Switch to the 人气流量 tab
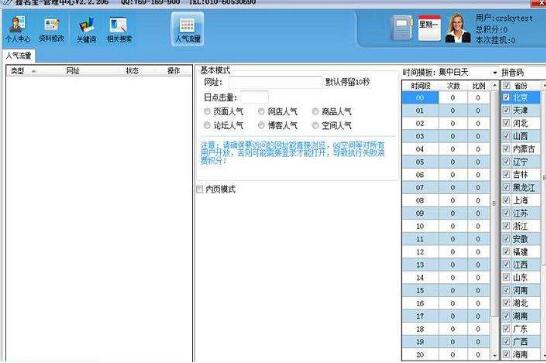The height and width of the screenshot is (363, 546). (18, 56)
